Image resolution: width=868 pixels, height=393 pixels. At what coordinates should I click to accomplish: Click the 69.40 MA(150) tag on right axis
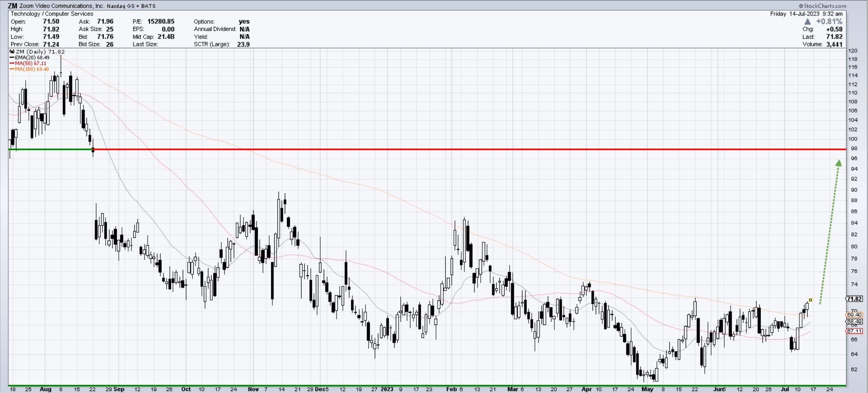pos(854,315)
